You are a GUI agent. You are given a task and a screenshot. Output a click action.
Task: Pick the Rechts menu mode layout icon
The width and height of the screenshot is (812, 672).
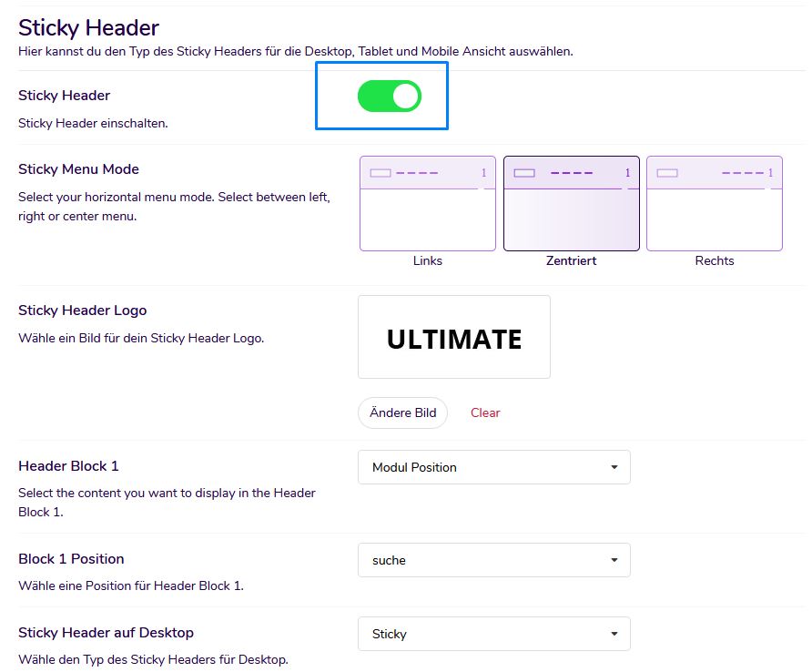pos(714,203)
